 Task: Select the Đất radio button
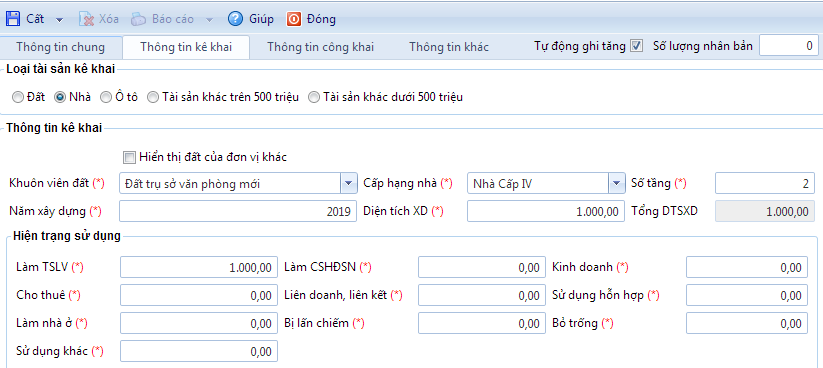click(18, 97)
